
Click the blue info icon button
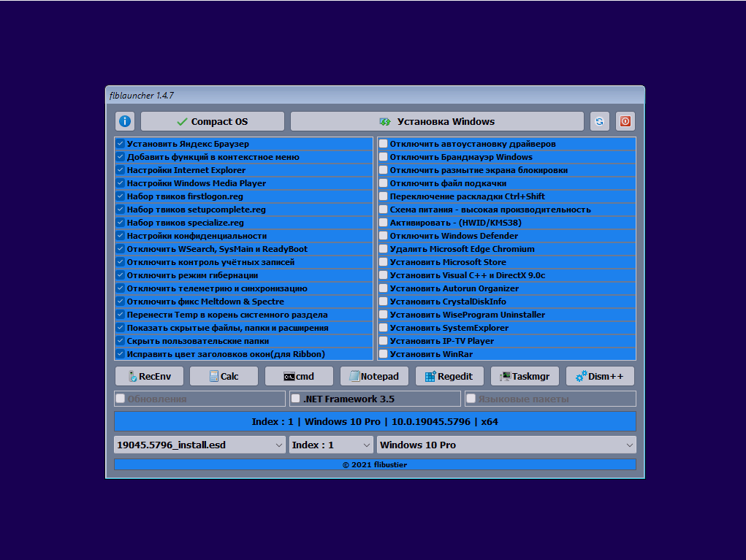tap(125, 121)
